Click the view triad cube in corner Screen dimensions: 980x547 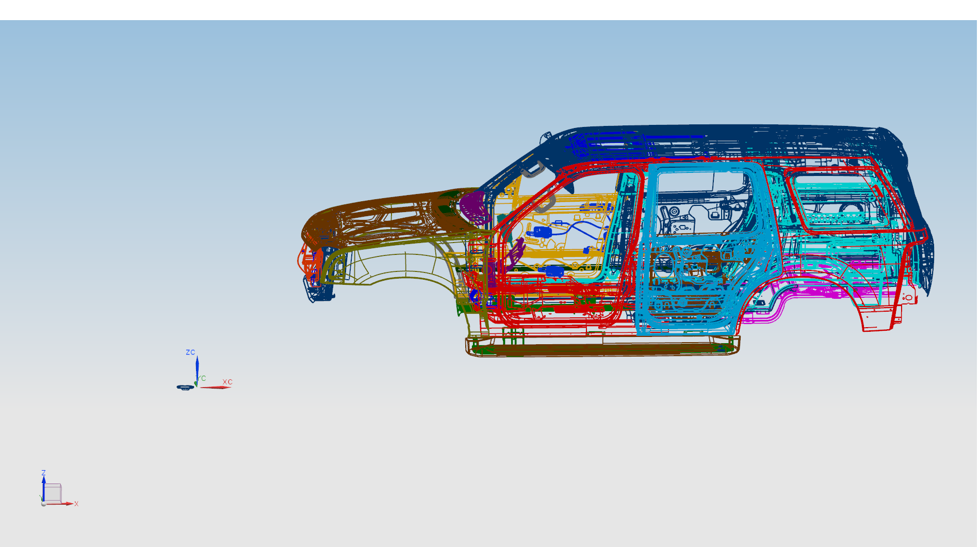coord(53,493)
